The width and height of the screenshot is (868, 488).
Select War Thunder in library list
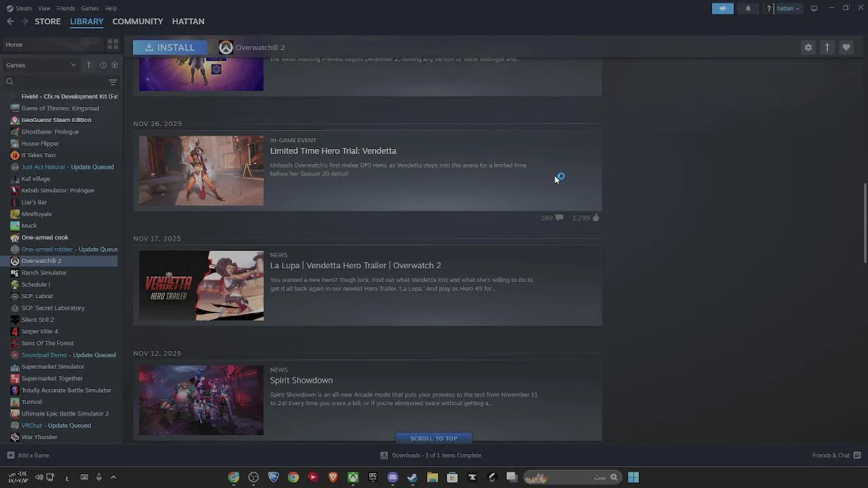coord(39,437)
